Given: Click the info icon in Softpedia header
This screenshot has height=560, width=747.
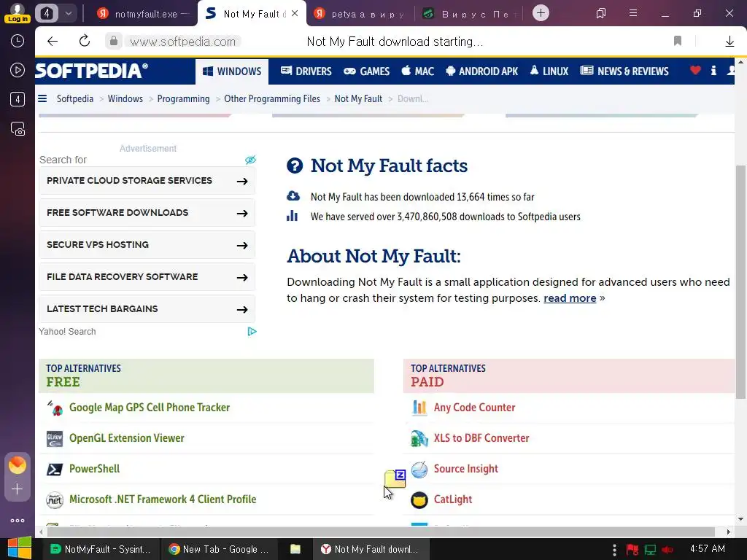Looking at the screenshot, I should [713, 71].
